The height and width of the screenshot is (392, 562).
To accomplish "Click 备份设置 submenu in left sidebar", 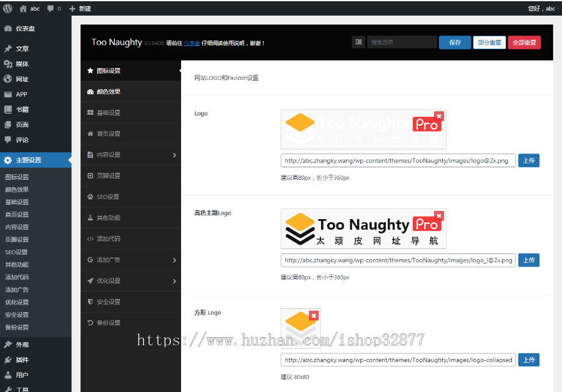I will (17, 328).
